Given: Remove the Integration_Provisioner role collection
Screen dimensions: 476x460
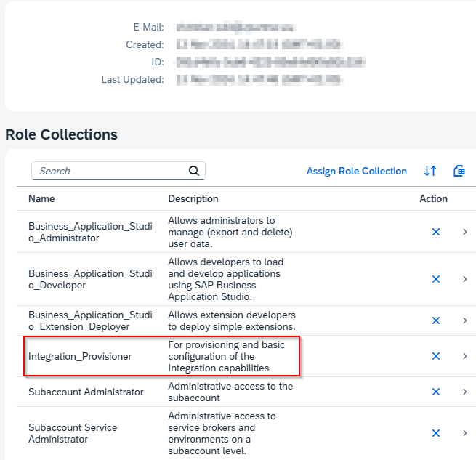Looking at the screenshot, I should [436, 356].
